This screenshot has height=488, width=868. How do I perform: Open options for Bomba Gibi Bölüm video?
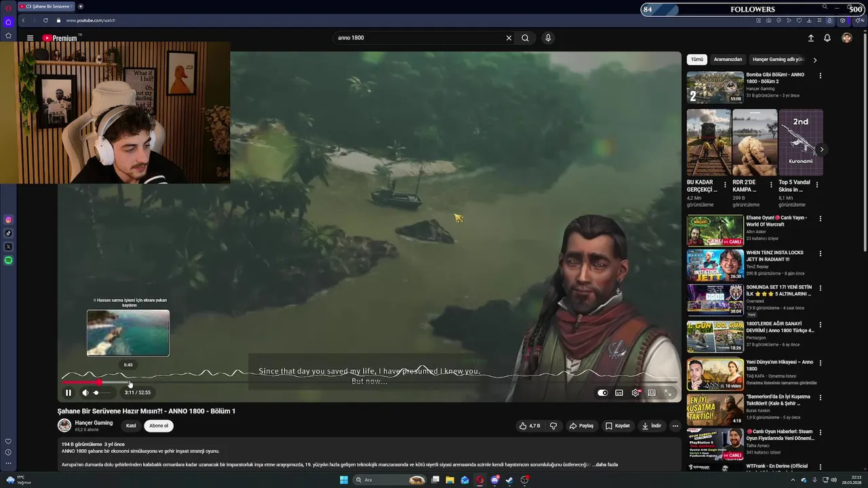click(x=821, y=76)
